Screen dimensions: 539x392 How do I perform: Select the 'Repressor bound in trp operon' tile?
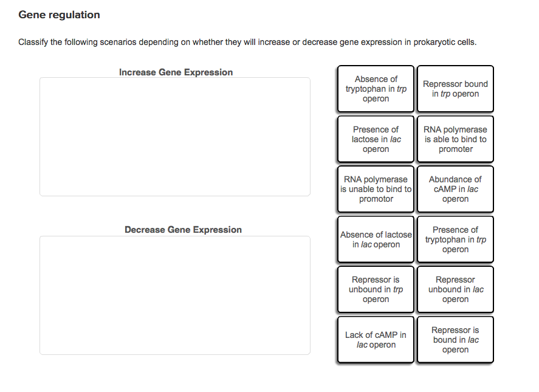click(x=455, y=89)
